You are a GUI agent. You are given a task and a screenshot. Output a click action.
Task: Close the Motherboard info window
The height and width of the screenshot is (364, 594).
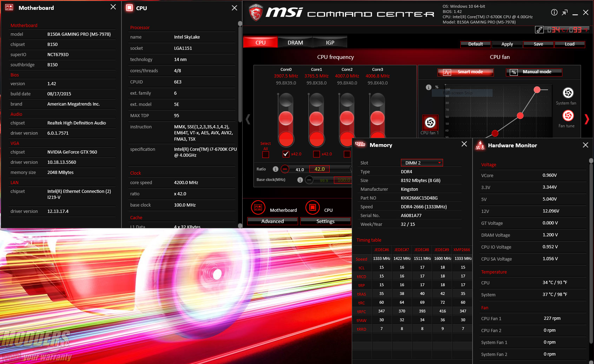pyautogui.click(x=113, y=7)
